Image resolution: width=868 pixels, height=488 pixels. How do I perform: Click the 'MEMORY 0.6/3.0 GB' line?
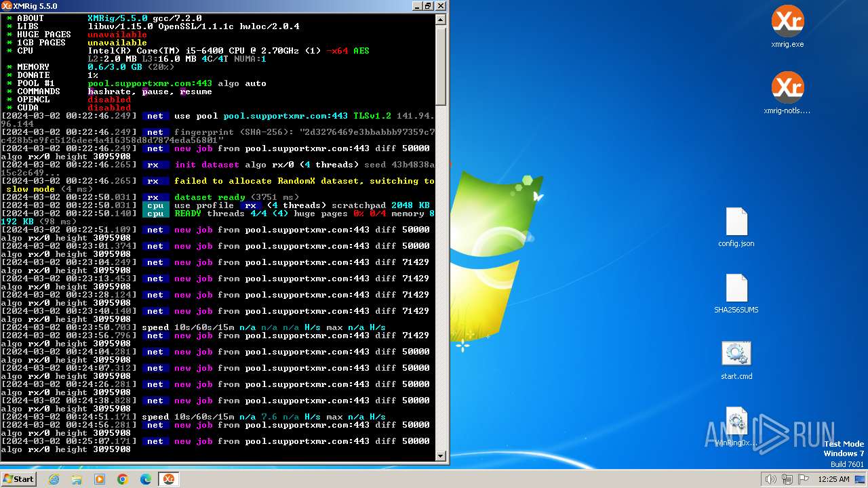pyautogui.click(x=90, y=67)
